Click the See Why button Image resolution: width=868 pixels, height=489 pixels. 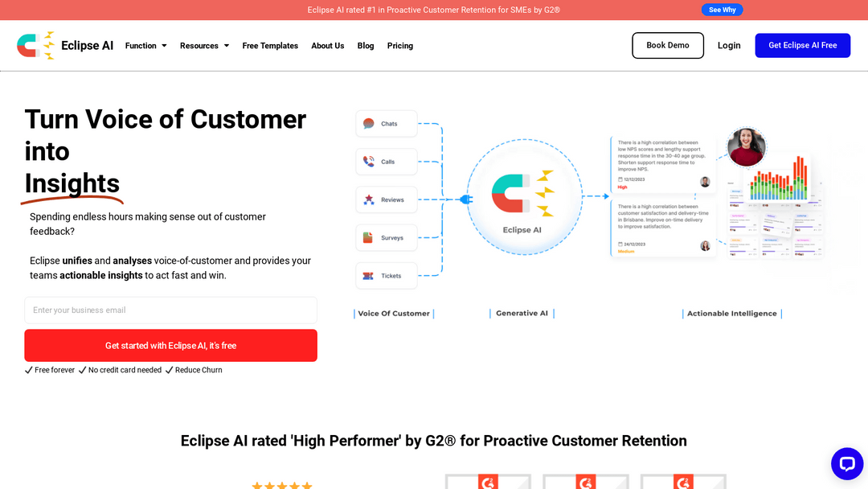click(722, 10)
